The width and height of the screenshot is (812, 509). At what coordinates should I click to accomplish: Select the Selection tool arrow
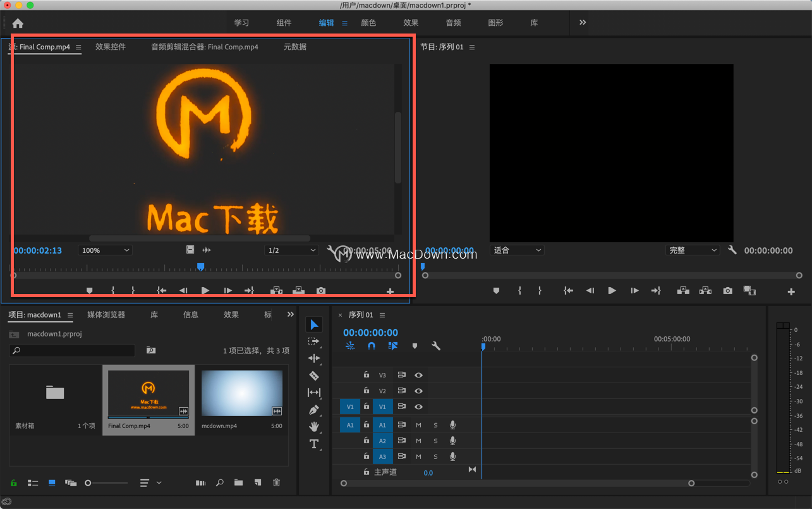pyautogui.click(x=314, y=324)
